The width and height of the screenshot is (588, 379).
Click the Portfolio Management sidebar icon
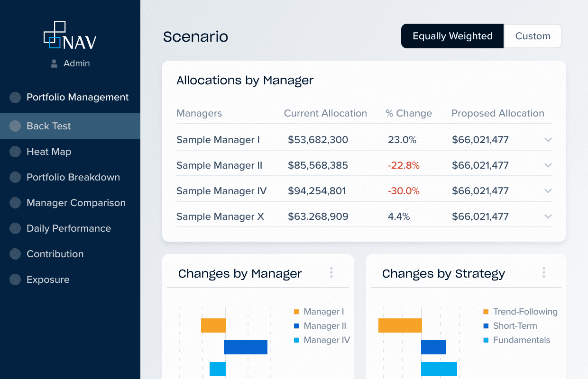(14, 97)
